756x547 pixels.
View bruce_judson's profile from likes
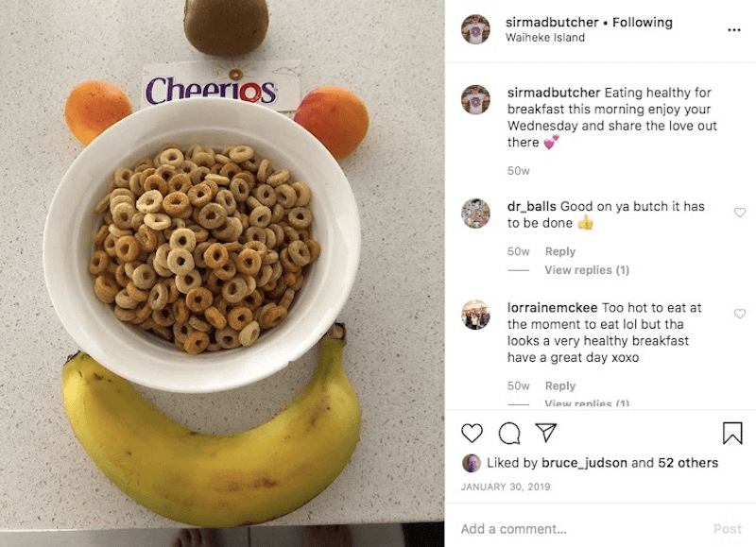584,463
